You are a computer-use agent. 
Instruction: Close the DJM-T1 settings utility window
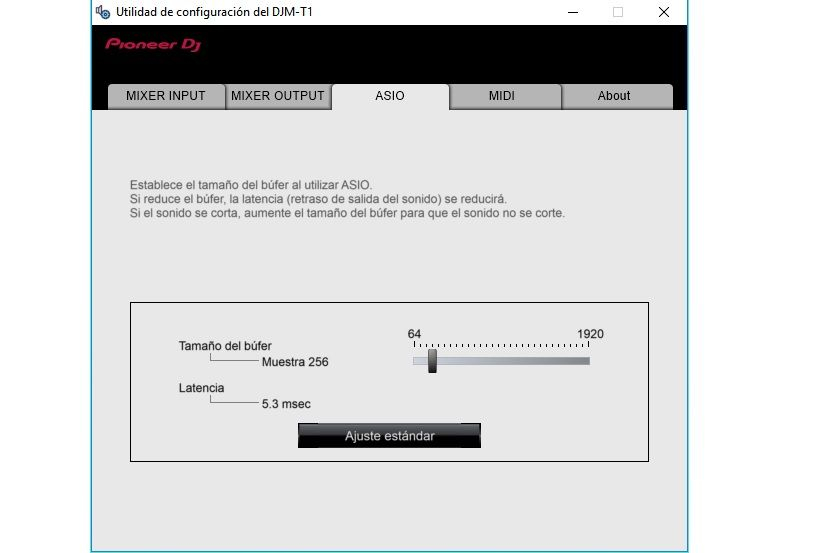[663, 12]
